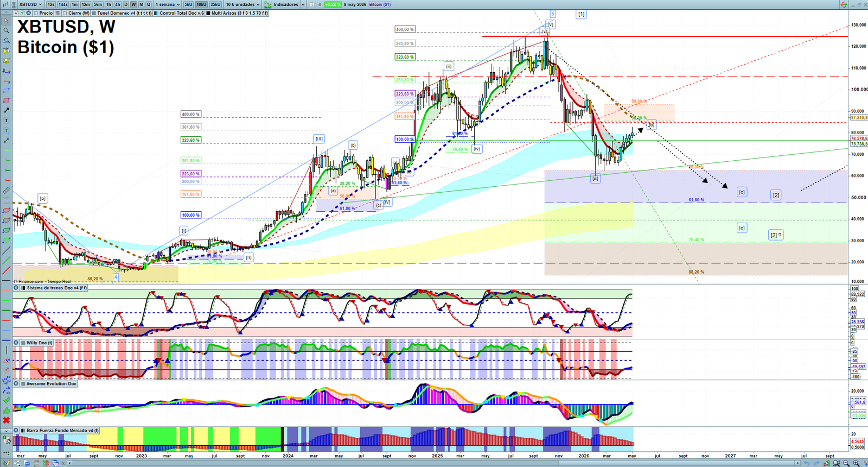The image size is (868, 467).
Task: Select the arrow pointer tool
Action: click(x=6, y=20)
